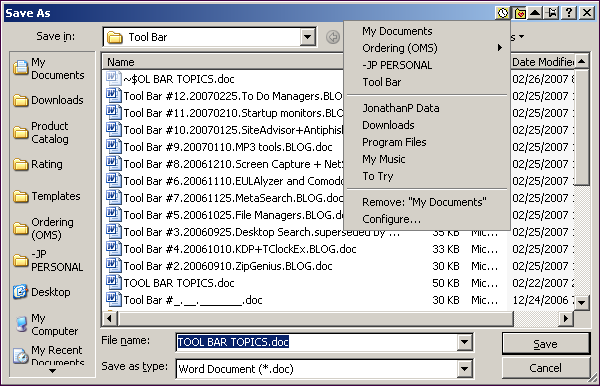Choose Tool Bar from the favorites menu
The width and height of the screenshot is (600, 386).
tap(382, 82)
